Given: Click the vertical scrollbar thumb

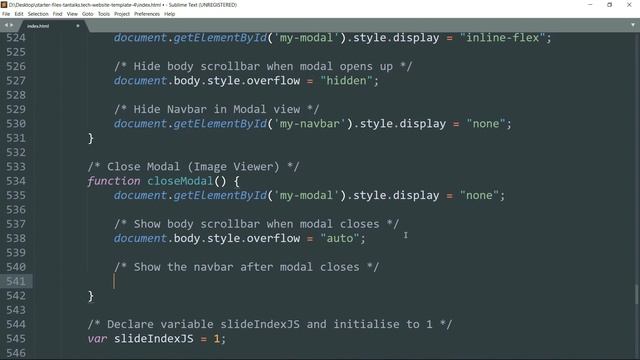Looking at the screenshot, I should [x=636, y=294].
